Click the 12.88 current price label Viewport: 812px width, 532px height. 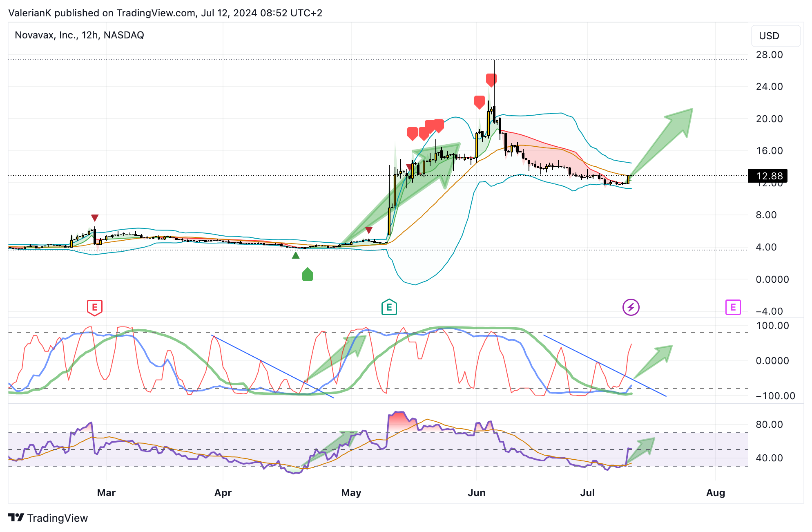tap(768, 176)
